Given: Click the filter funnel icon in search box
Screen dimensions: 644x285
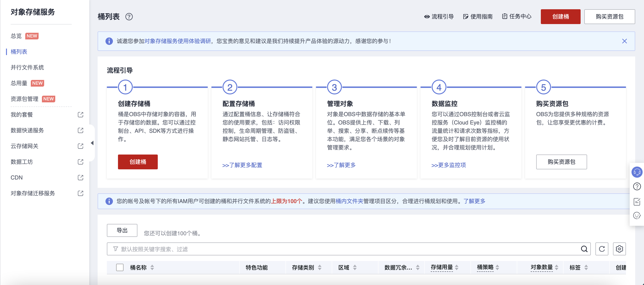Looking at the screenshot, I should pos(115,249).
